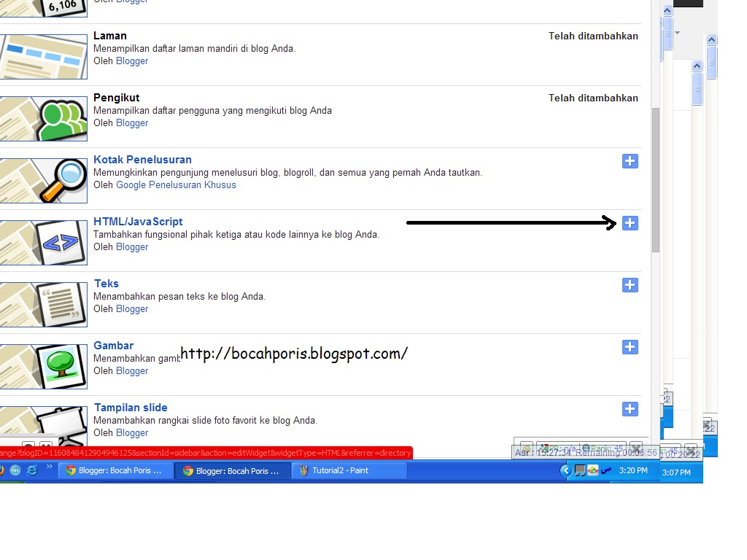Click 'Tambahkan fungsional pihak ketiga' description text
Screen dimensions: 747x560
[x=236, y=234]
